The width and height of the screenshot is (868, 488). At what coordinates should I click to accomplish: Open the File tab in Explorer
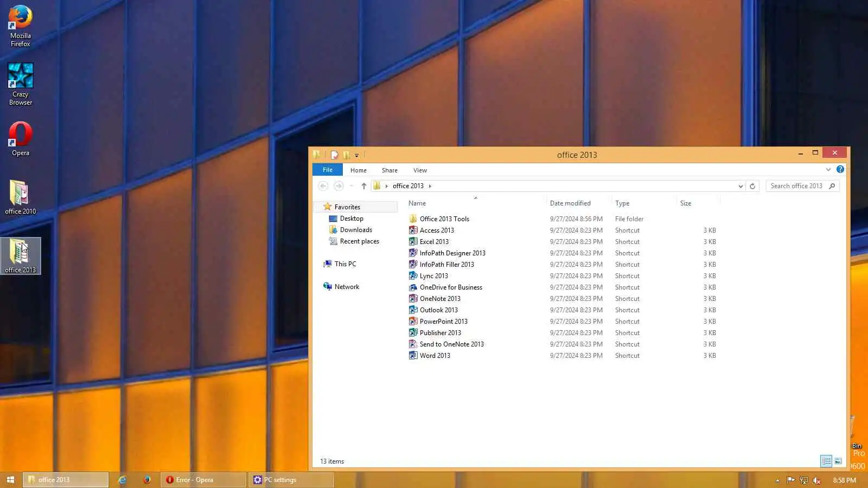(x=328, y=170)
